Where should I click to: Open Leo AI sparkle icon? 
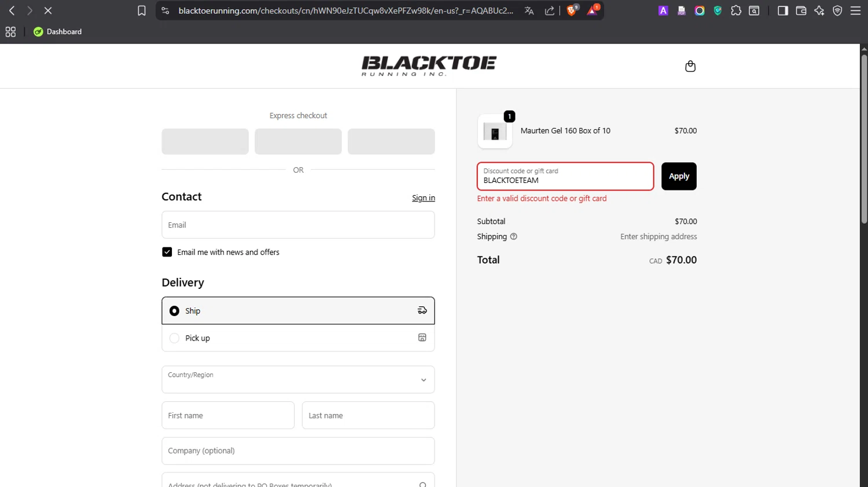(819, 10)
